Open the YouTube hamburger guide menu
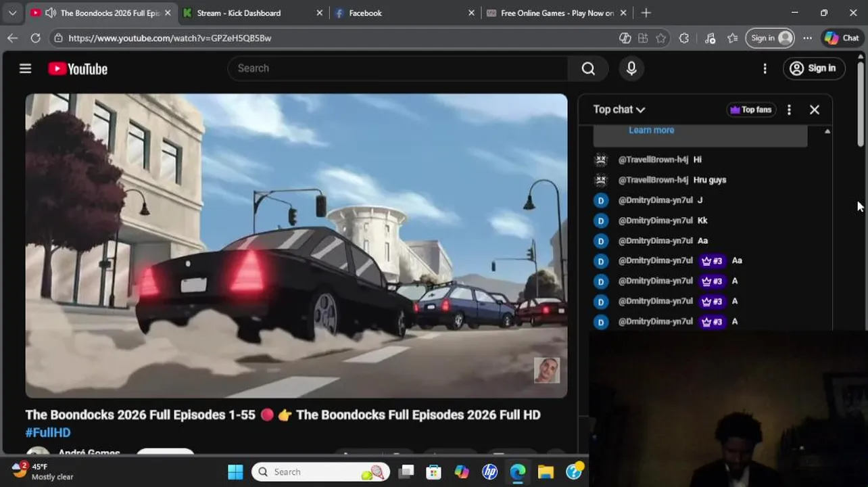The height and width of the screenshot is (487, 868). tap(25, 68)
